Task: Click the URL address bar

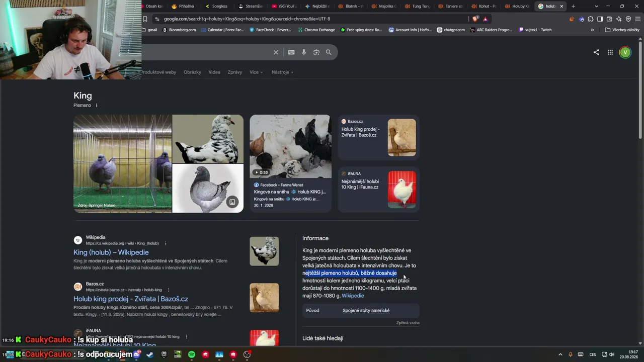Action: click(312, 19)
